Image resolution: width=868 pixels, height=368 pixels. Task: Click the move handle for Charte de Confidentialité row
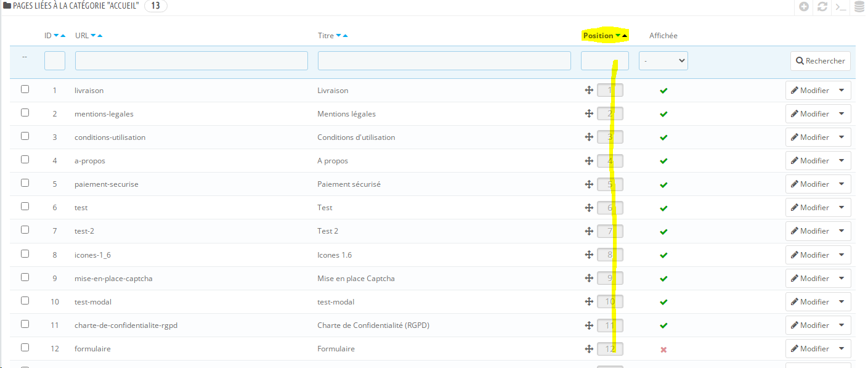588,325
